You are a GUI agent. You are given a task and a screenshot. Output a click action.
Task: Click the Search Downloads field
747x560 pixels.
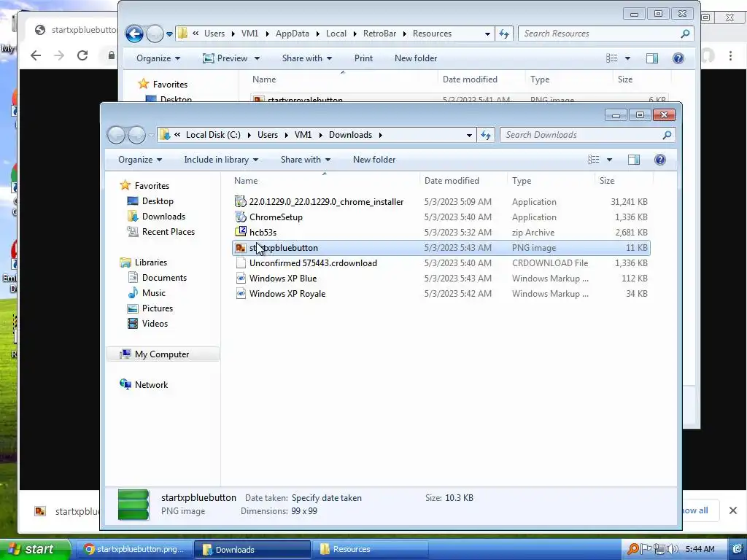tap(587, 135)
